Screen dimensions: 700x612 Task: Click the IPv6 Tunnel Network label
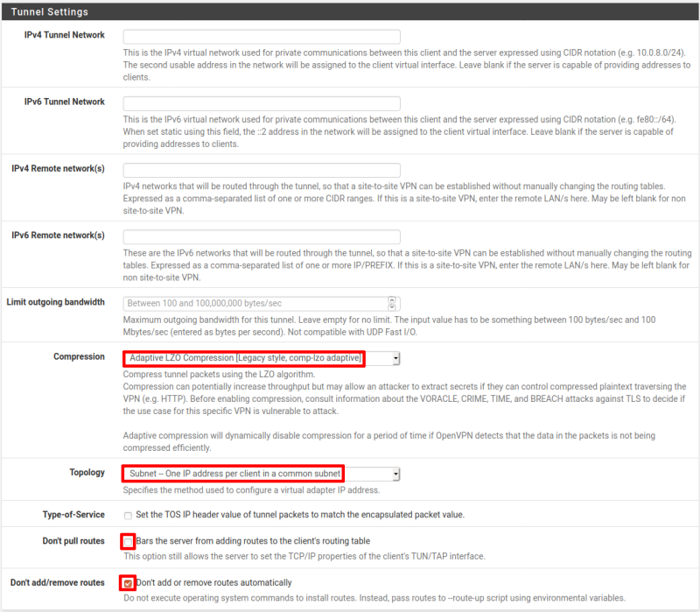tap(64, 102)
